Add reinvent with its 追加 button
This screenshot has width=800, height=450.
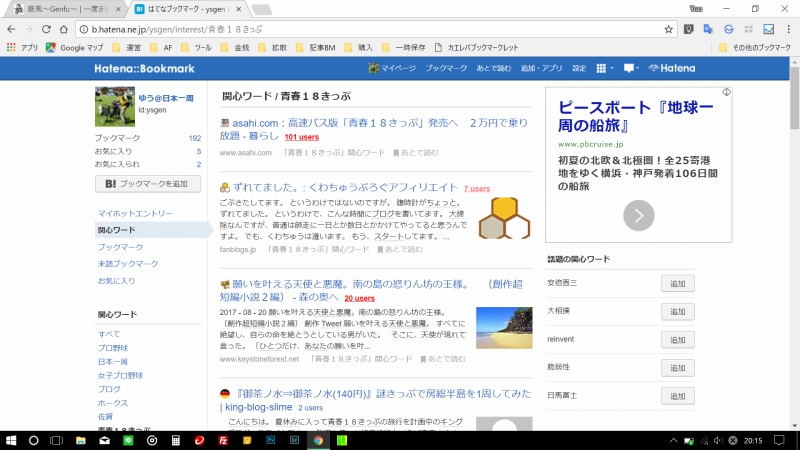point(678,340)
